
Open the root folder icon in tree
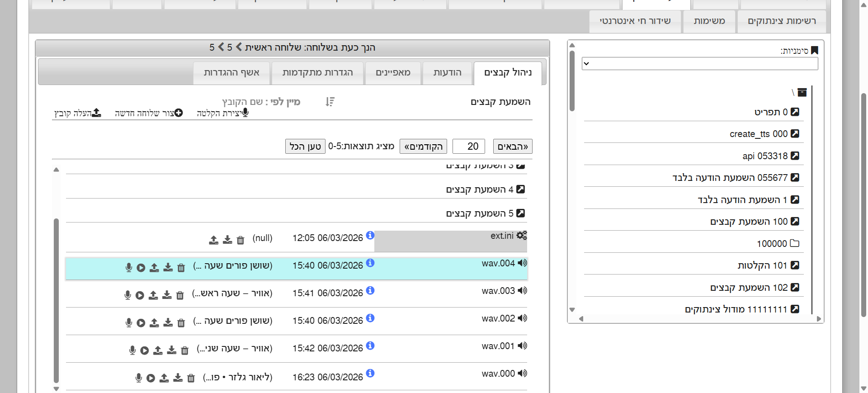coord(802,92)
